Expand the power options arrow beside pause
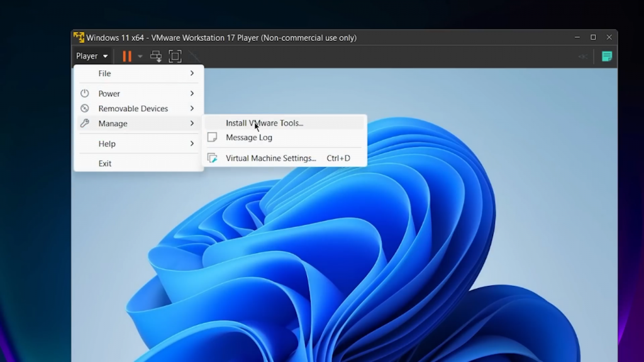 coord(140,56)
